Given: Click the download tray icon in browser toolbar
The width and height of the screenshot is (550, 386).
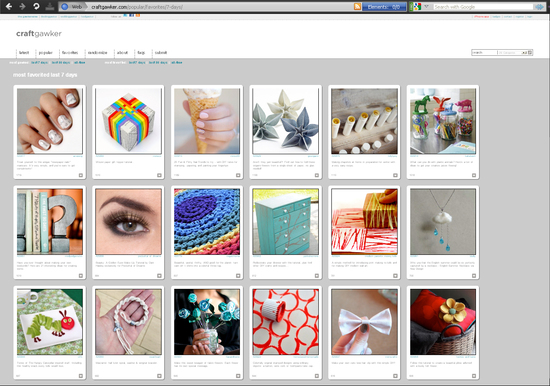Looking at the screenshot, I should pyautogui.click(x=50, y=6).
